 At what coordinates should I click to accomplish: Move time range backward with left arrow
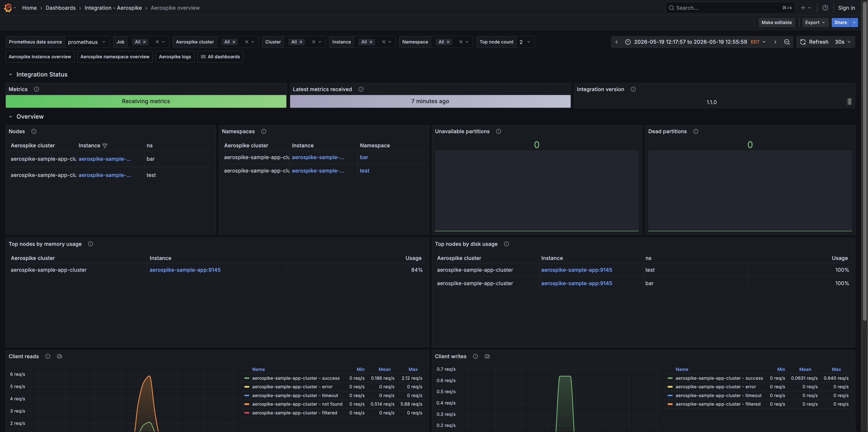616,42
